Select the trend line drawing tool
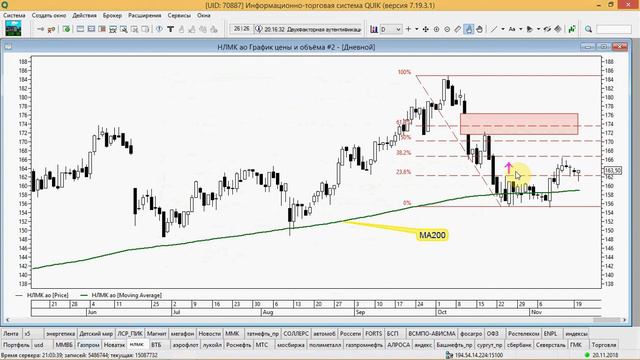The width and height of the screenshot is (640, 360). [x=494, y=29]
